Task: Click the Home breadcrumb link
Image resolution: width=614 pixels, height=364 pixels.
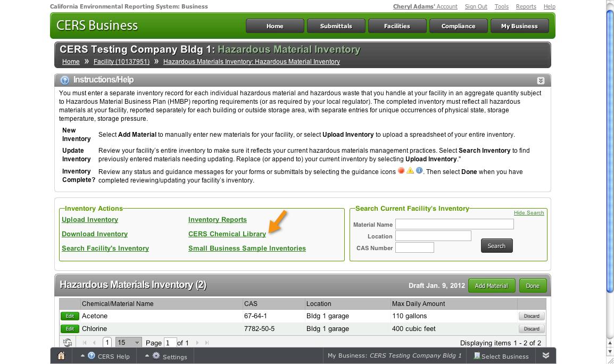Action: pyautogui.click(x=71, y=62)
